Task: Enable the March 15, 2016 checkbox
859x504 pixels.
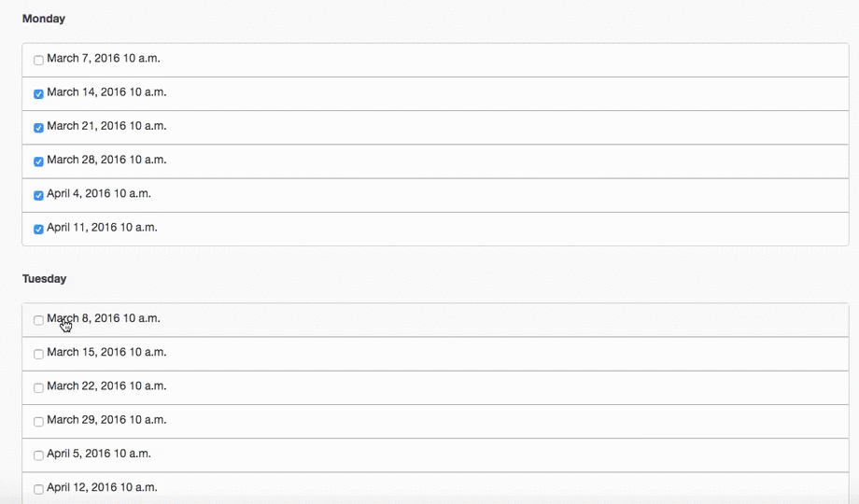Action: click(x=38, y=354)
